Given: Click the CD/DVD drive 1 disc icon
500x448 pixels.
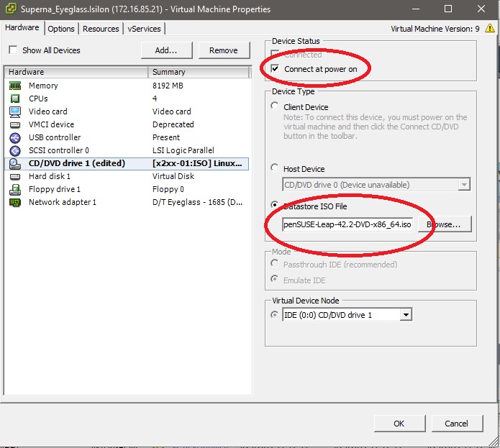Looking at the screenshot, I should [x=15, y=163].
